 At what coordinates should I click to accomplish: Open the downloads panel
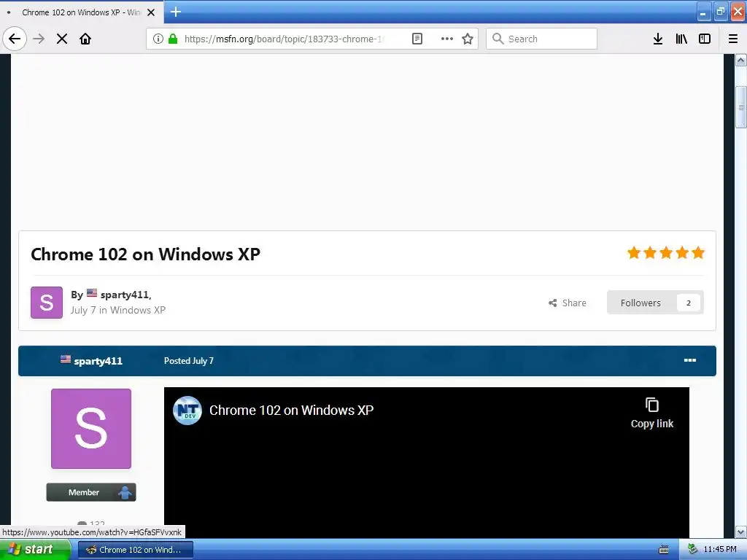pos(658,39)
